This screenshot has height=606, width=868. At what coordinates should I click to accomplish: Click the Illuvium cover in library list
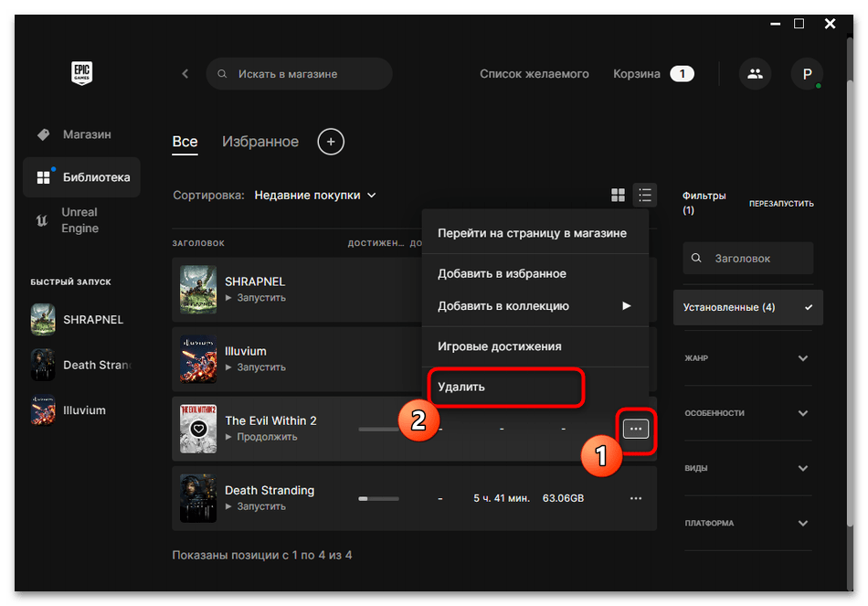pyautogui.click(x=198, y=359)
